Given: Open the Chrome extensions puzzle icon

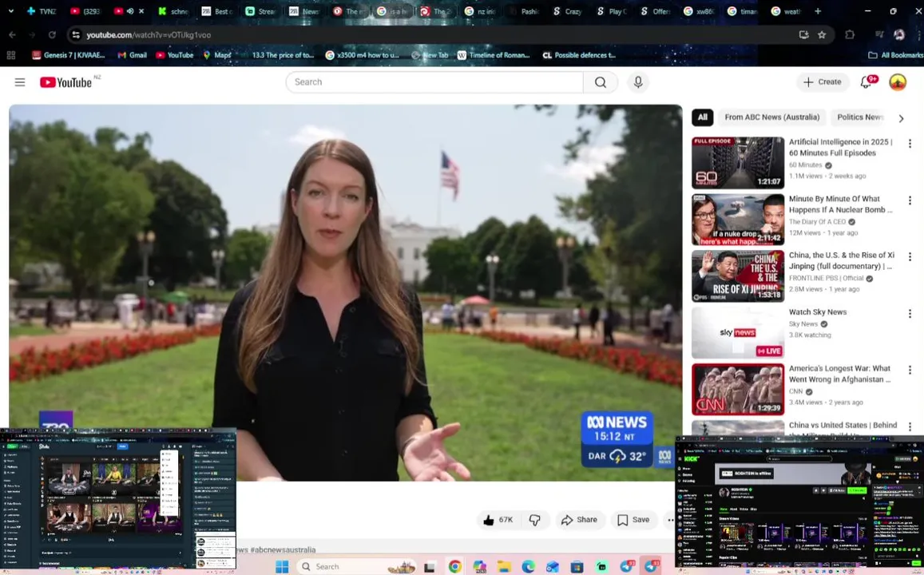Looking at the screenshot, I should 849,35.
